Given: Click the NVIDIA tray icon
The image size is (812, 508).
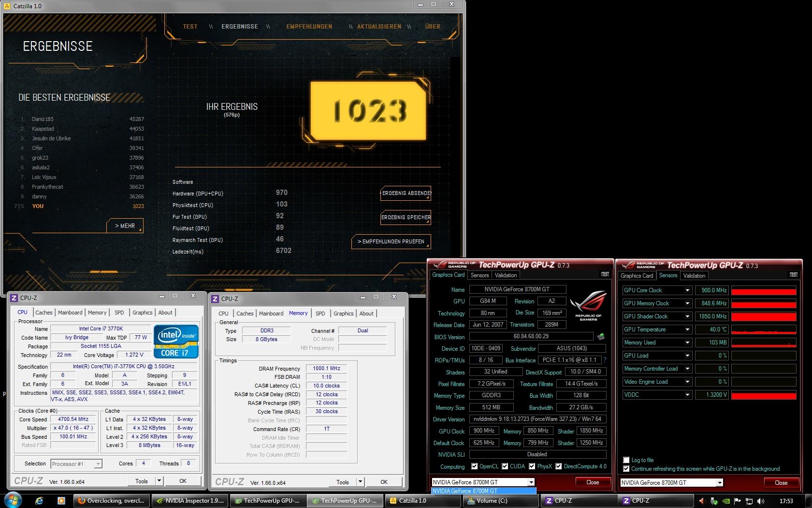Looking at the screenshot, I should click(x=725, y=501).
